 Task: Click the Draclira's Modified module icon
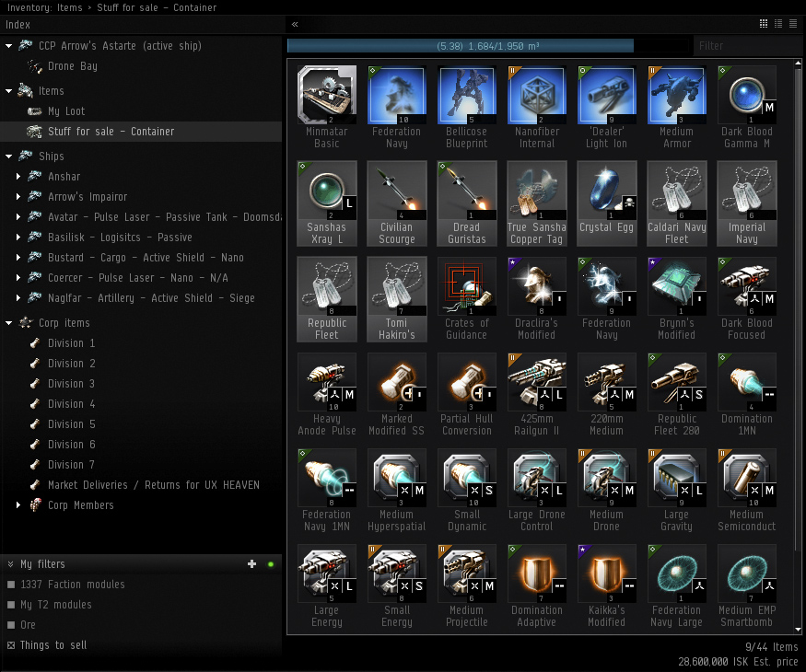click(537, 286)
